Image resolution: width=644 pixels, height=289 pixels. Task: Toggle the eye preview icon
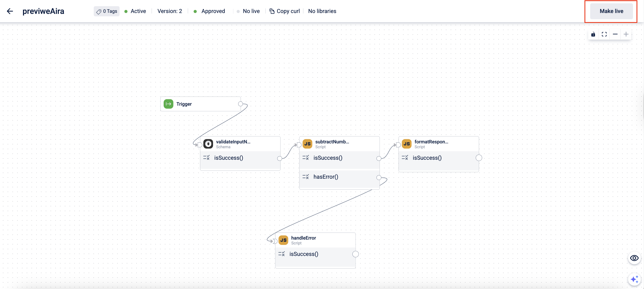point(634,258)
